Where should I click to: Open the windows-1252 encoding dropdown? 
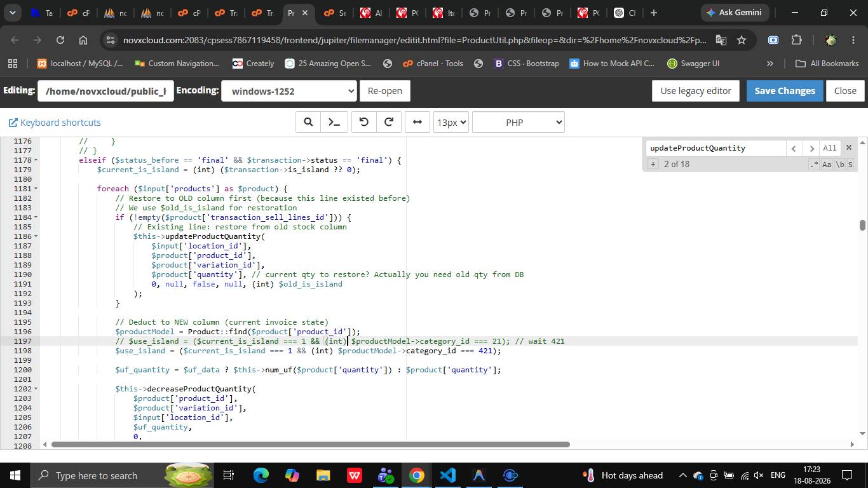point(289,91)
